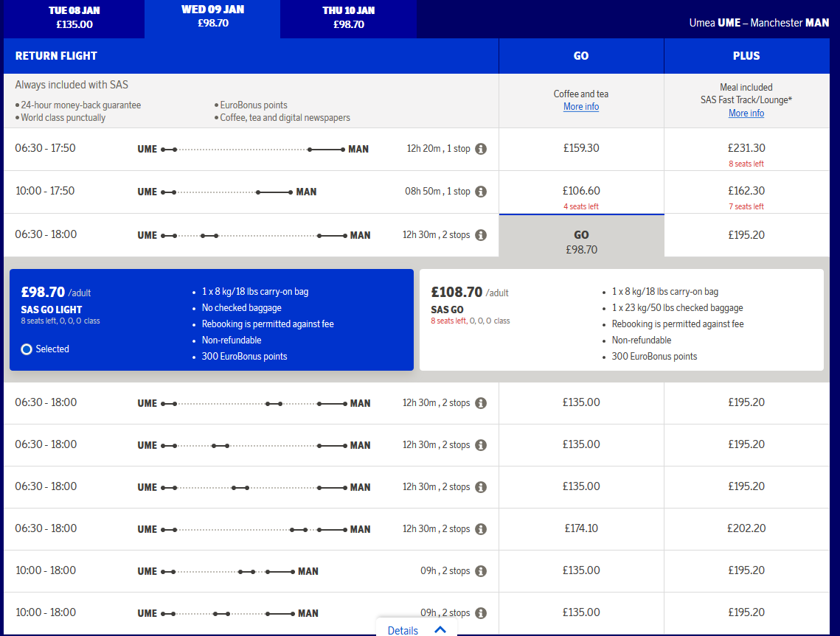Pick the £106.60 GO fare
The width and height of the screenshot is (840, 636).
(581, 192)
